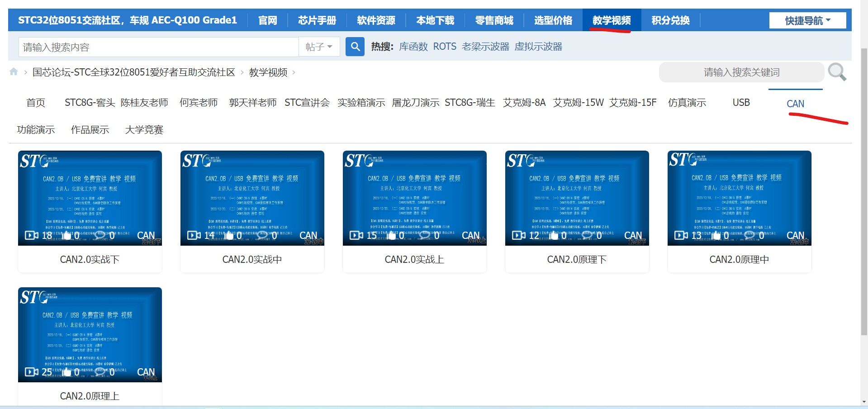Screen dimensions: 868x409
Task: Click hot search link ROTS
Action: (x=445, y=47)
